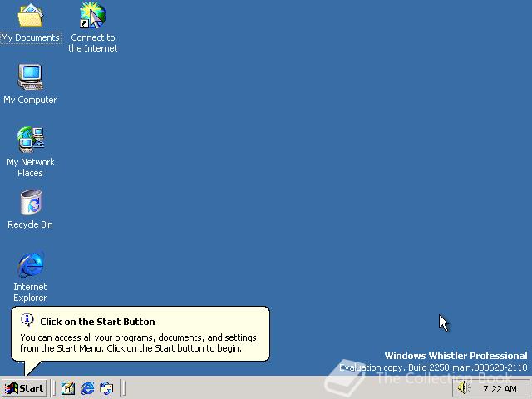532x399 pixels.
Task: Select the Connect to the Internet shortcut
Action: (x=92, y=16)
